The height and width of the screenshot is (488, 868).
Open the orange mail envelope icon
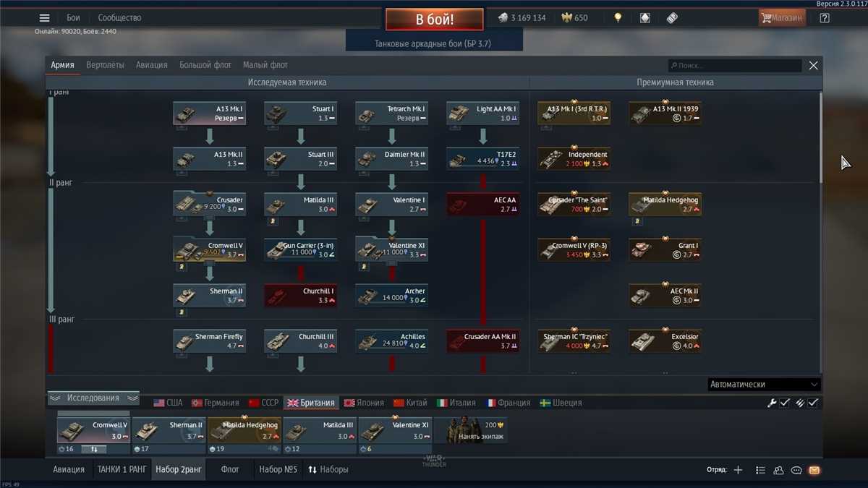pyautogui.click(x=814, y=470)
